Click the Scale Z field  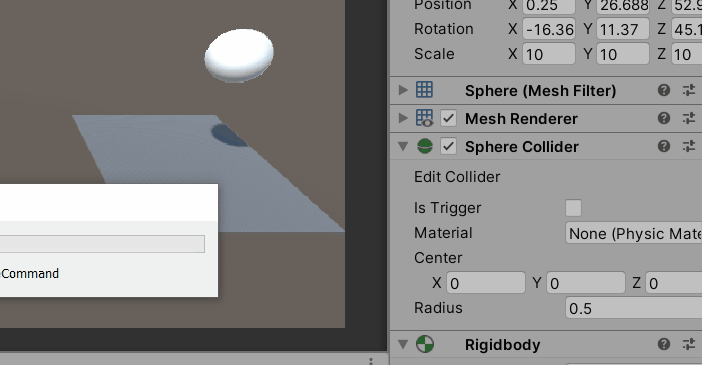click(686, 54)
